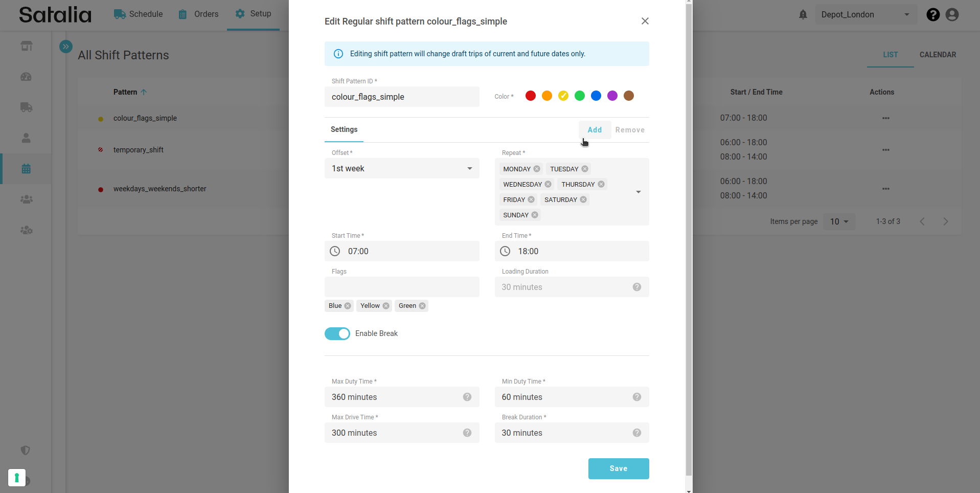This screenshot has height=493, width=980.
Task: Open the notifications bell
Action: tap(803, 15)
